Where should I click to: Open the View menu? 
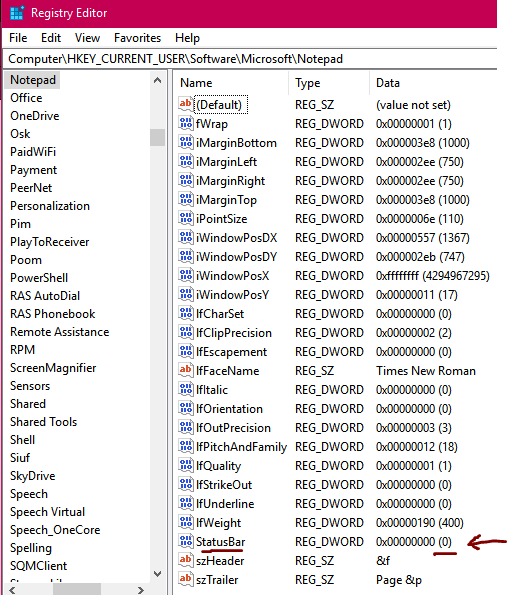87,38
